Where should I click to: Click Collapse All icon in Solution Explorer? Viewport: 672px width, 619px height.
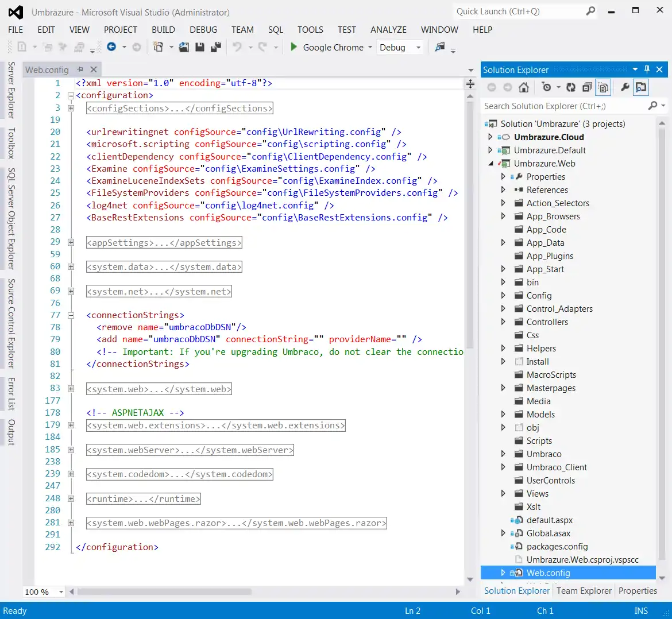tap(587, 87)
